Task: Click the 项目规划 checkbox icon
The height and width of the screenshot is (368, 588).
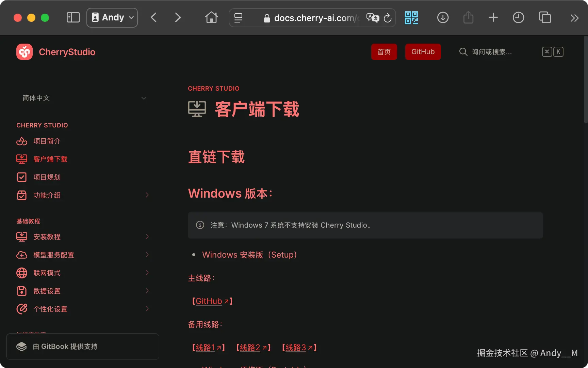Action: (22, 177)
